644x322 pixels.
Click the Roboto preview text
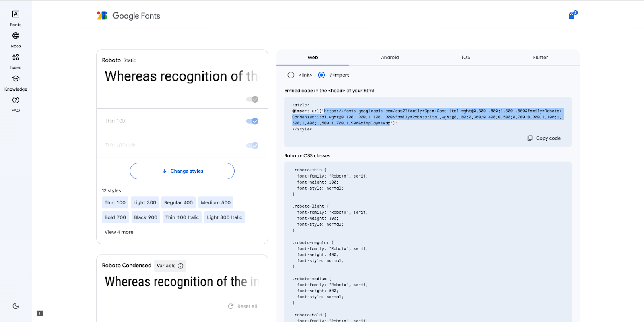182,76
